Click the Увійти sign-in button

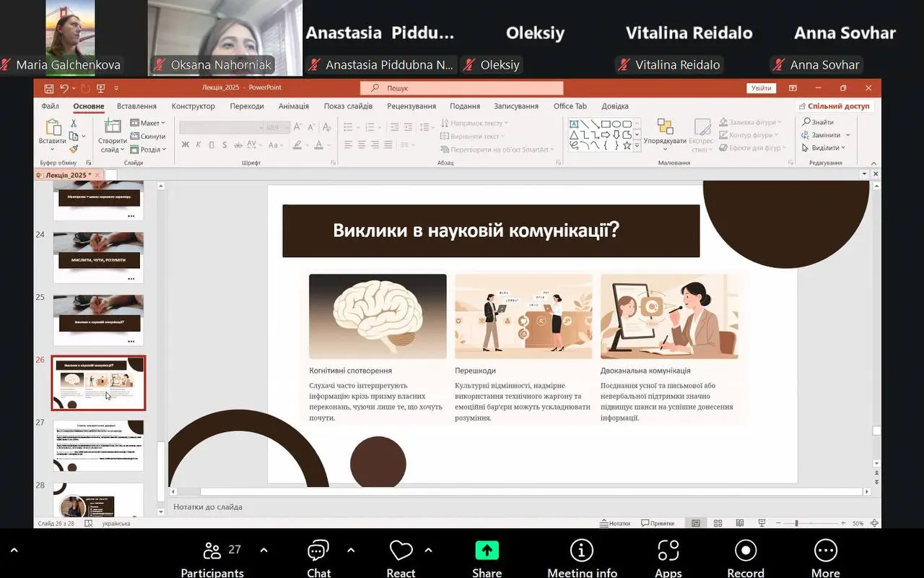761,88
